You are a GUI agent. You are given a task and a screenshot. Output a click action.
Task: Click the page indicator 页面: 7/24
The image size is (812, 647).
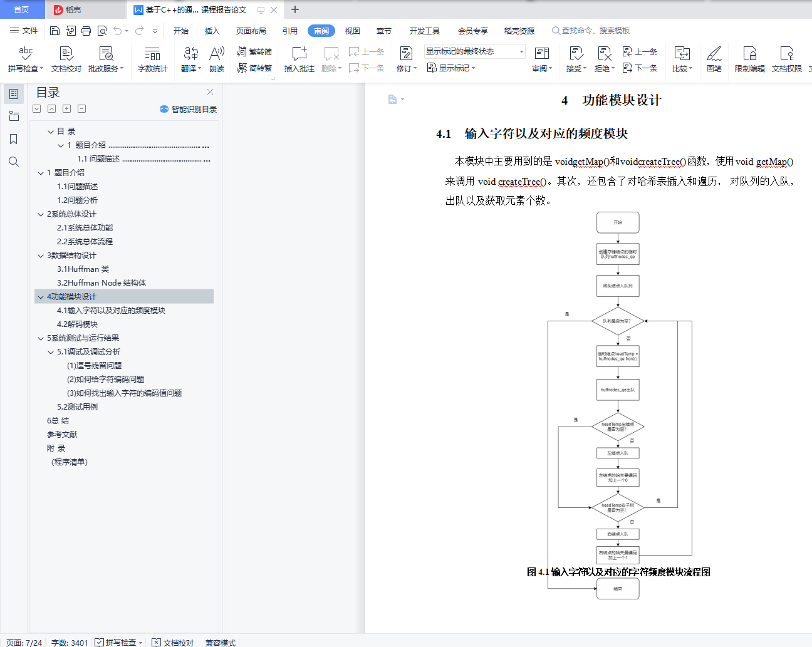[24, 643]
